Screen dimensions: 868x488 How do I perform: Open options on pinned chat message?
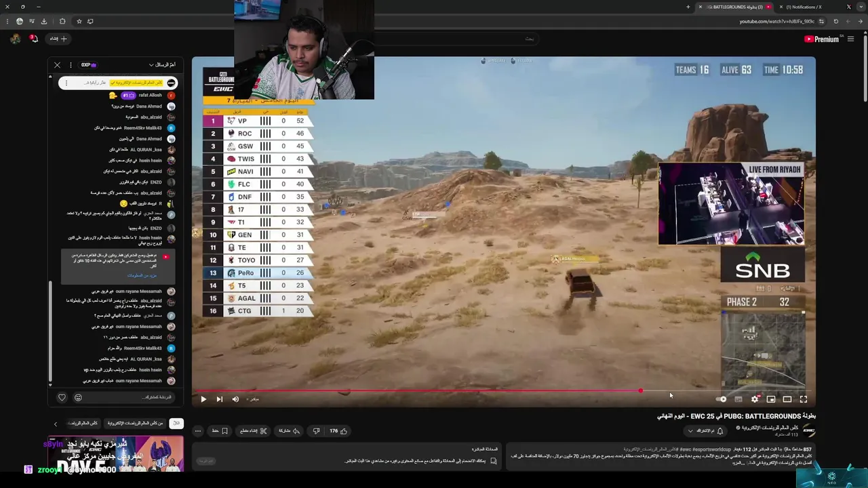(x=66, y=83)
